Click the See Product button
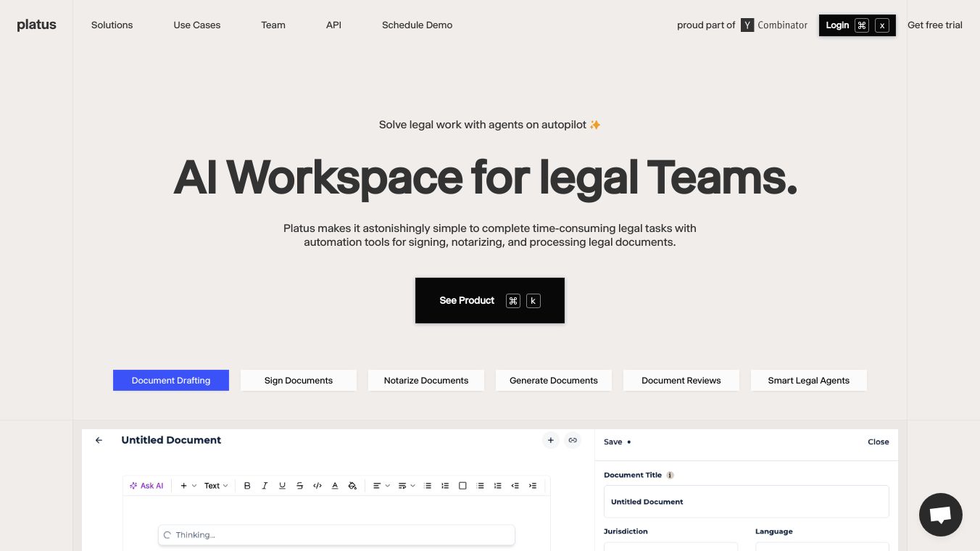Image resolution: width=980 pixels, height=551 pixels. coord(490,300)
